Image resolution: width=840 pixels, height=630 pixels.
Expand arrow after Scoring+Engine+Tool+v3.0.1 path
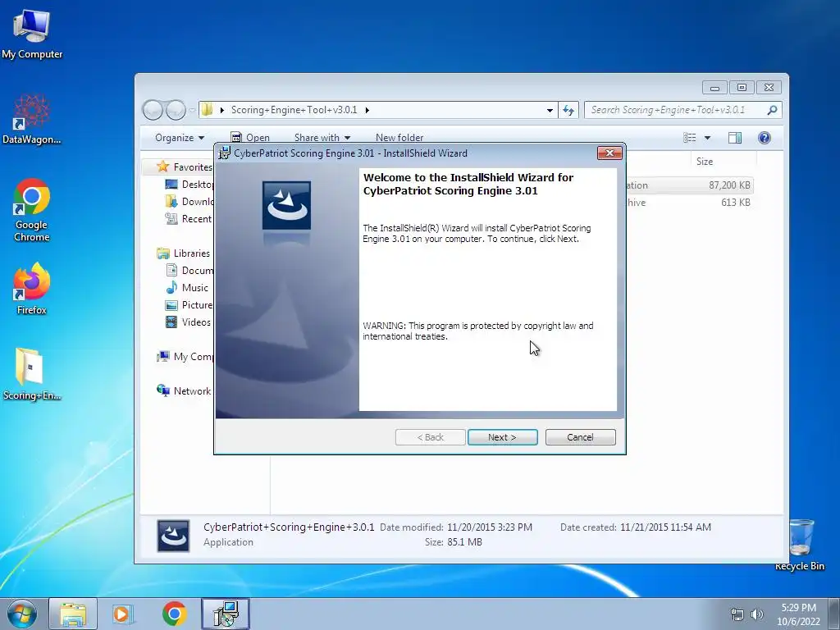click(367, 110)
